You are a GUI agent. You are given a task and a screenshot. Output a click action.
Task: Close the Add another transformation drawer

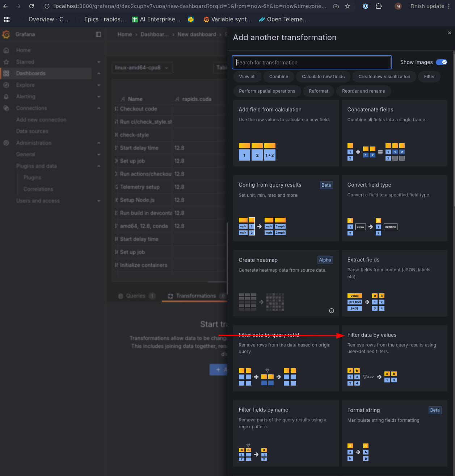[x=449, y=33]
